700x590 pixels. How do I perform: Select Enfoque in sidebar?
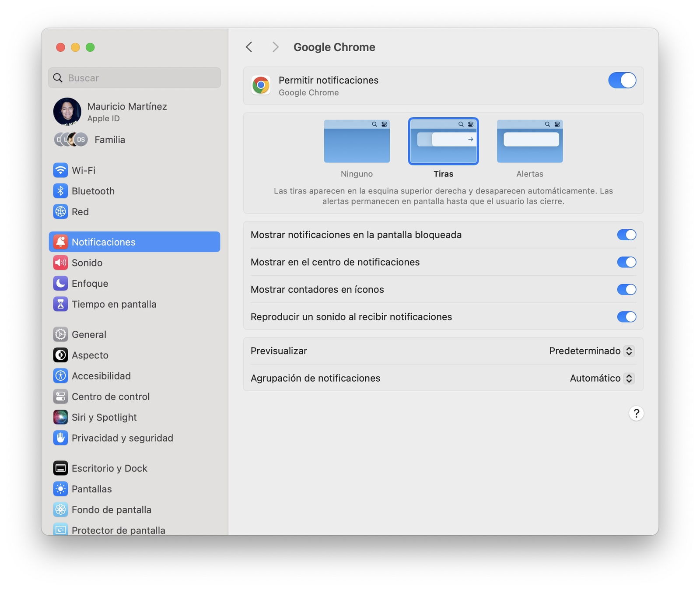coord(134,284)
